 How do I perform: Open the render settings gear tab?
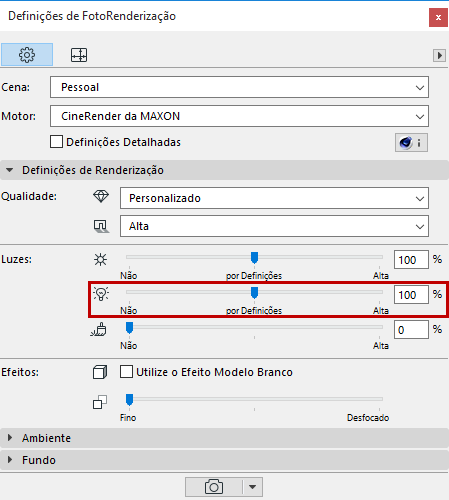pos(27,55)
